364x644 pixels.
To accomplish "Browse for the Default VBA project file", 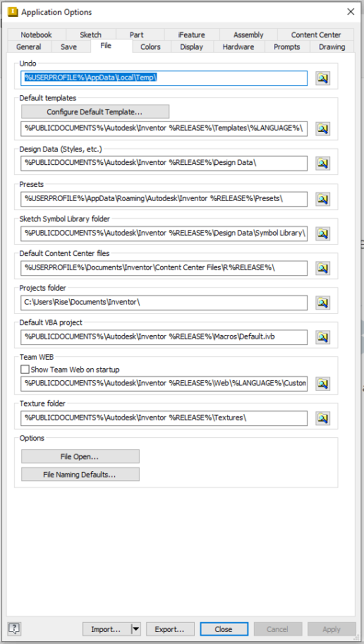I will pyautogui.click(x=322, y=337).
